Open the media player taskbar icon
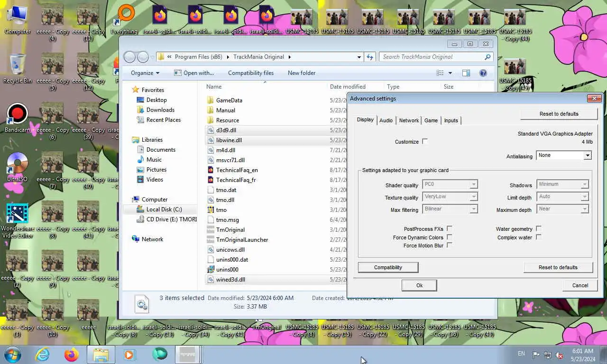Image resolution: width=607 pixels, height=364 pixels. click(129, 354)
